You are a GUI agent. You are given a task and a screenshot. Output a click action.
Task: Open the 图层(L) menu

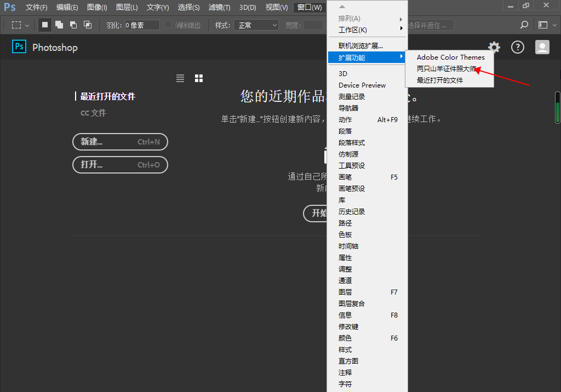coord(127,7)
